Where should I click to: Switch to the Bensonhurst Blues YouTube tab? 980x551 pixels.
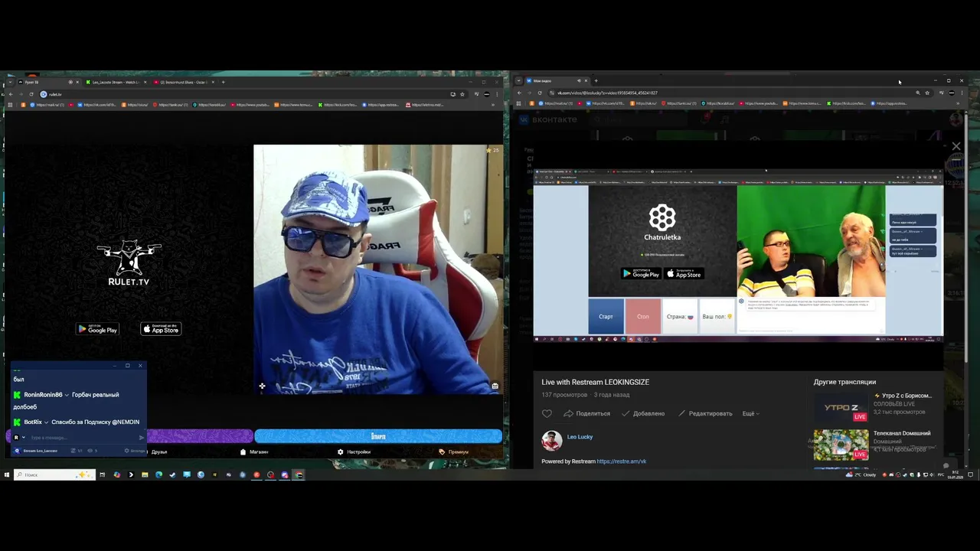click(x=184, y=82)
